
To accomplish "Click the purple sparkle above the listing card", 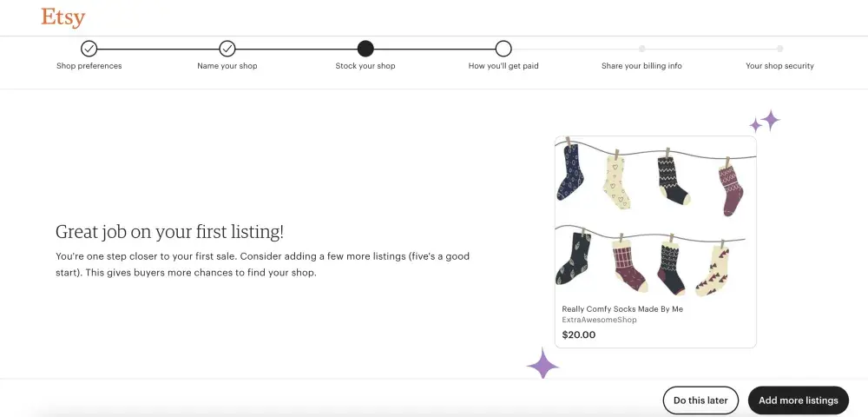I will 766,121.
